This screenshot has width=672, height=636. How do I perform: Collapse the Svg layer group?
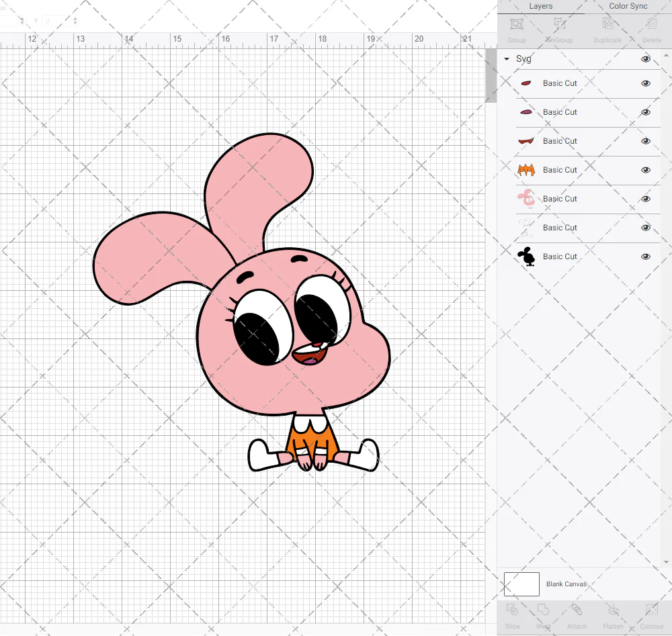[x=506, y=59]
